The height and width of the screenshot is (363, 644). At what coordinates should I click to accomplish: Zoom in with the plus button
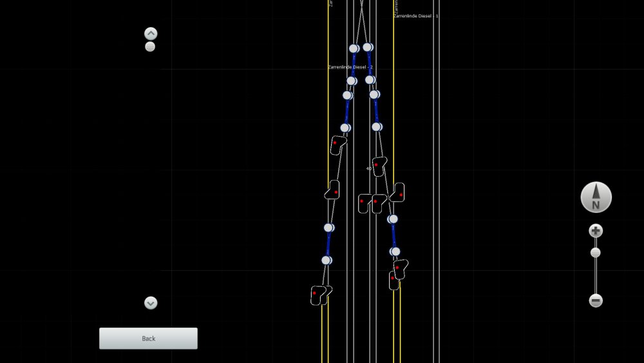[596, 231]
